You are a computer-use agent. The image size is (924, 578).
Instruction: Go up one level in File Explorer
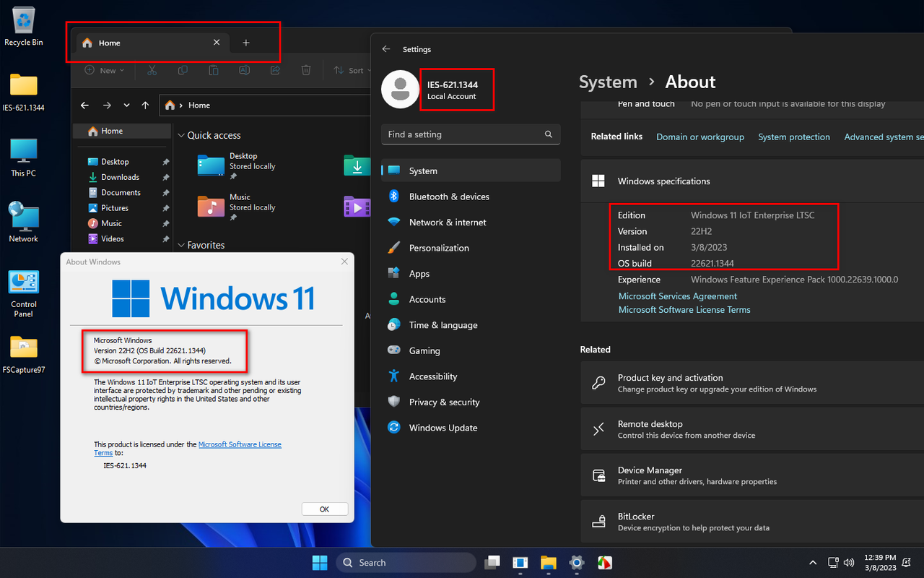pyautogui.click(x=145, y=105)
